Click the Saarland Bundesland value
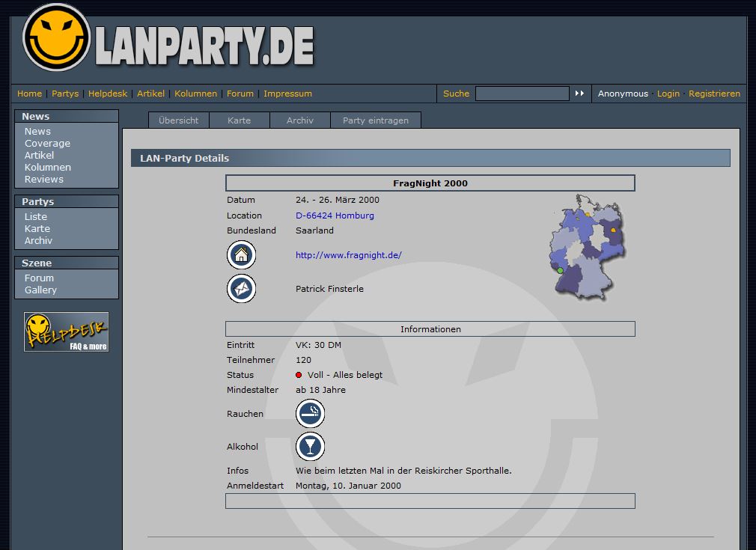 click(314, 230)
